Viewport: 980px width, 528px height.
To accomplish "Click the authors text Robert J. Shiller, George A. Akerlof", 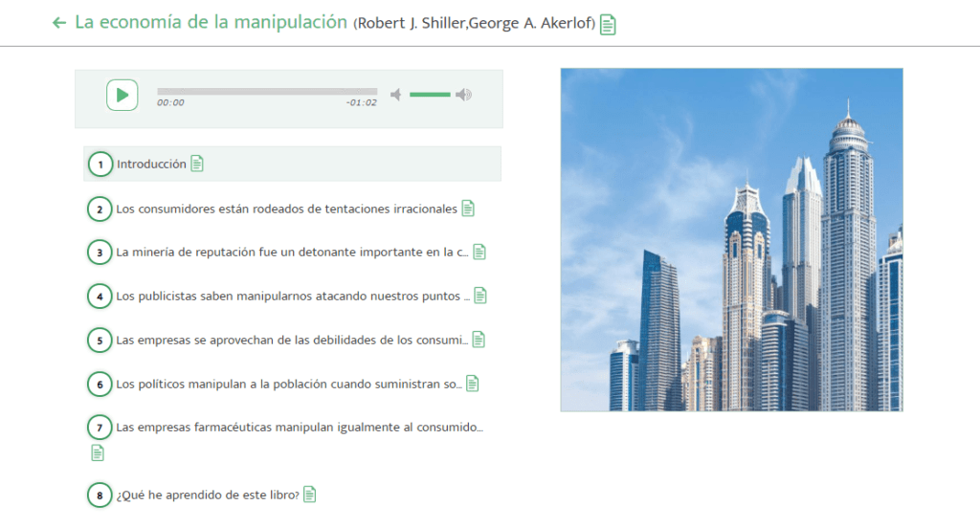I will (x=475, y=23).
